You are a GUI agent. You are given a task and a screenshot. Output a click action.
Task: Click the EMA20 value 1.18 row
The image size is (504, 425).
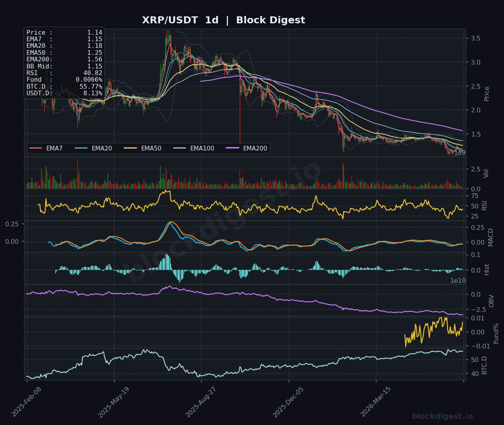pyautogui.click(x=64, y=46)
